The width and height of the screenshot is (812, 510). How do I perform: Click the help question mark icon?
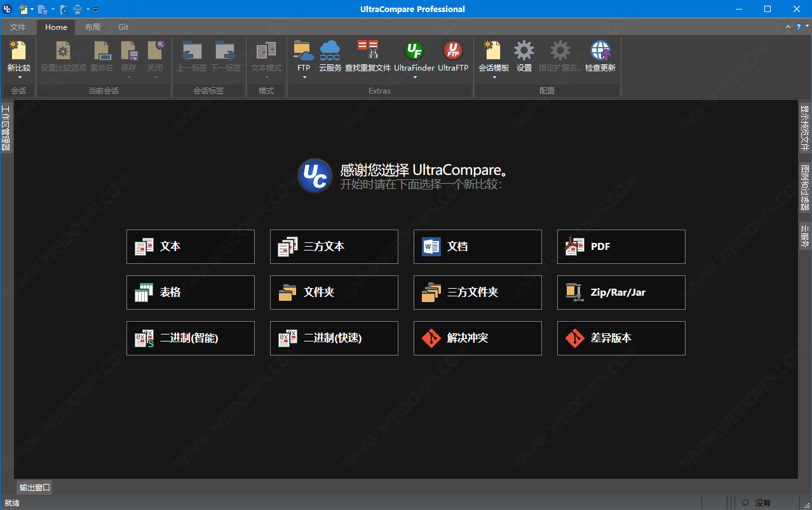coord(798,27)
